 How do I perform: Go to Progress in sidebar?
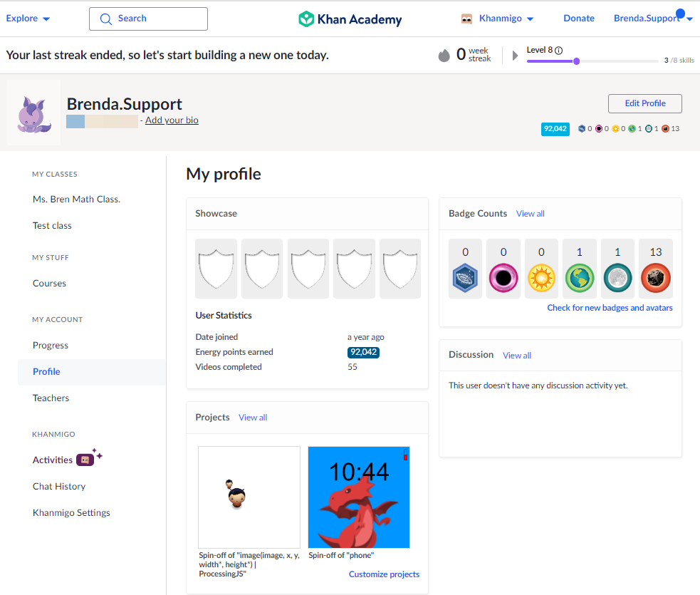tap(51, 346)
